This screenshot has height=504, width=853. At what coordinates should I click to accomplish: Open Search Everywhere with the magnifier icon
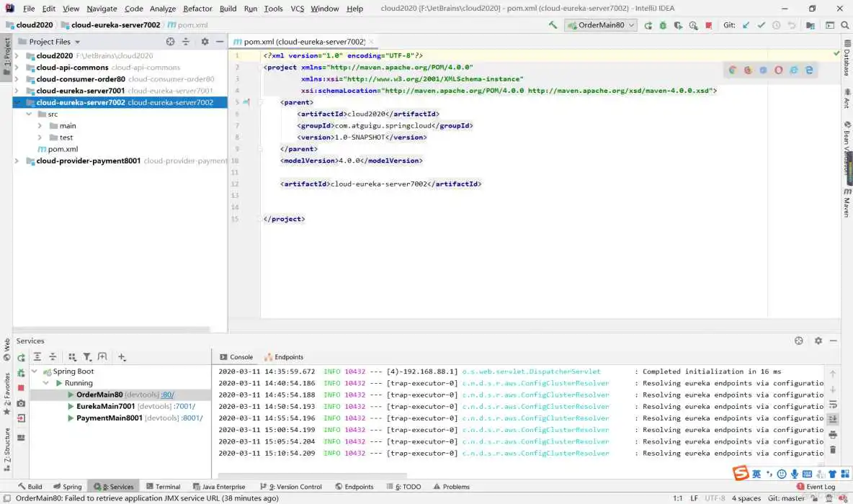[x=844, y=24]
